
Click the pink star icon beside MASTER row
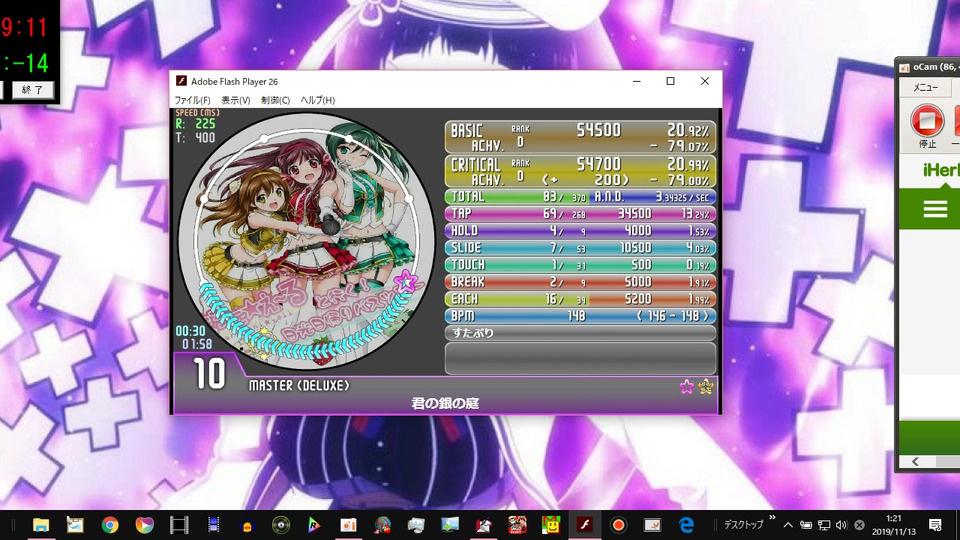click(x=687, y=386)
